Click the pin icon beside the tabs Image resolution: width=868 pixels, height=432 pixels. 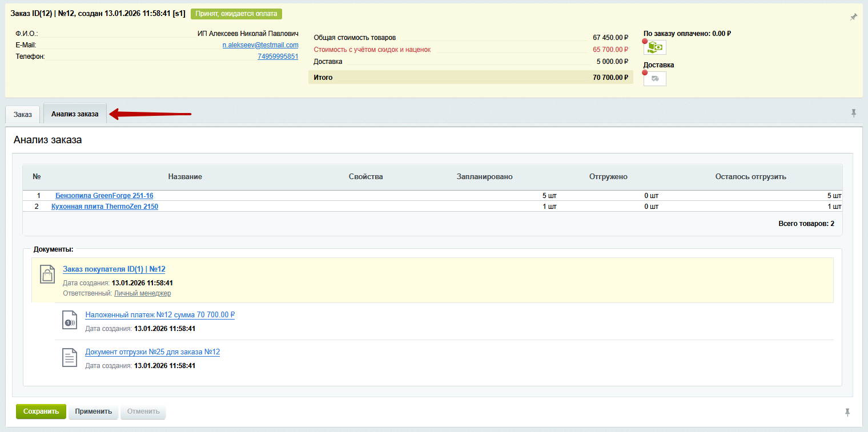point(853,114)
